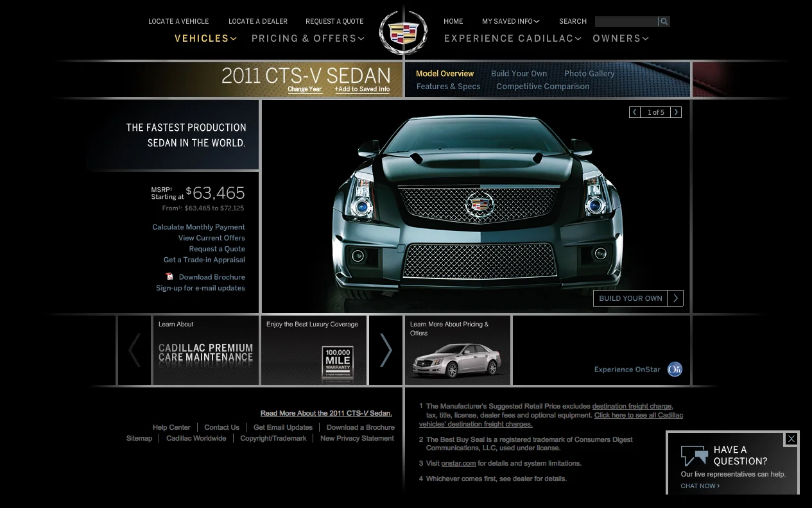Viewport: 812px width, 508px height.
Task: Advance to the next car photo
Action: 676,112
